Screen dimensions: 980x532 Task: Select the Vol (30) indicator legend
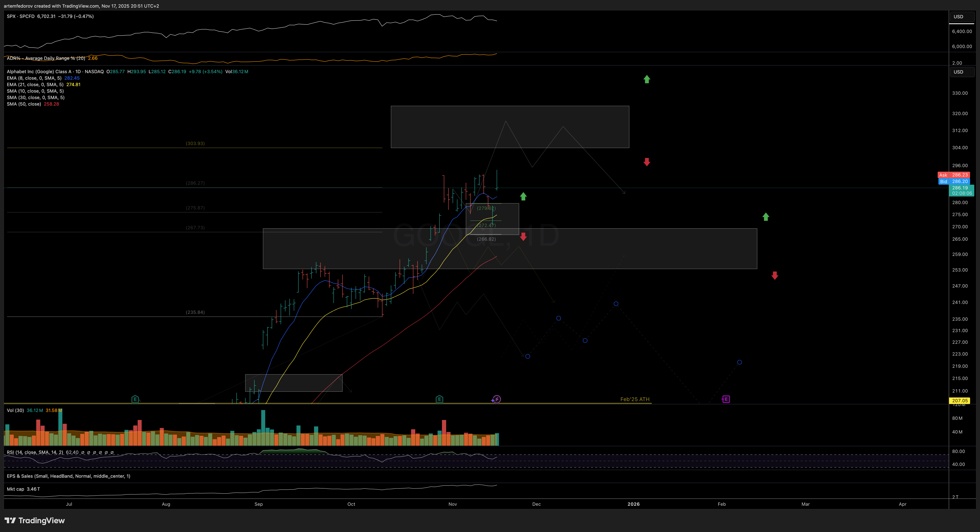click(x=15, y=410)
